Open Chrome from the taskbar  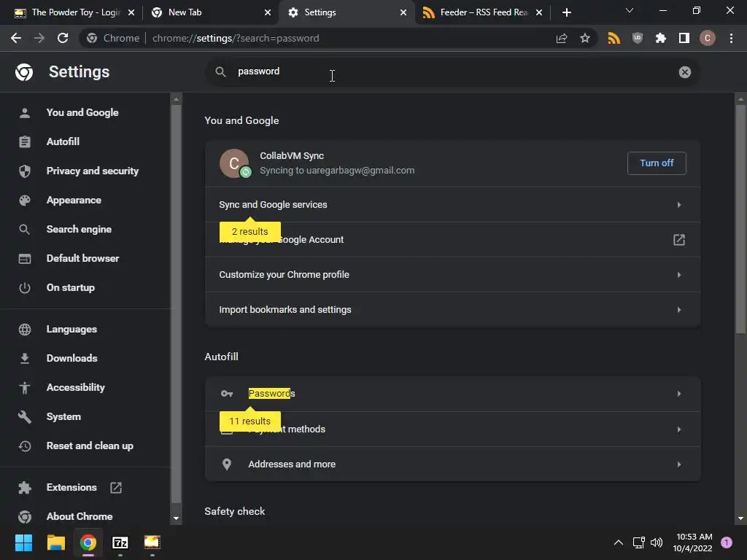(88, 542)
